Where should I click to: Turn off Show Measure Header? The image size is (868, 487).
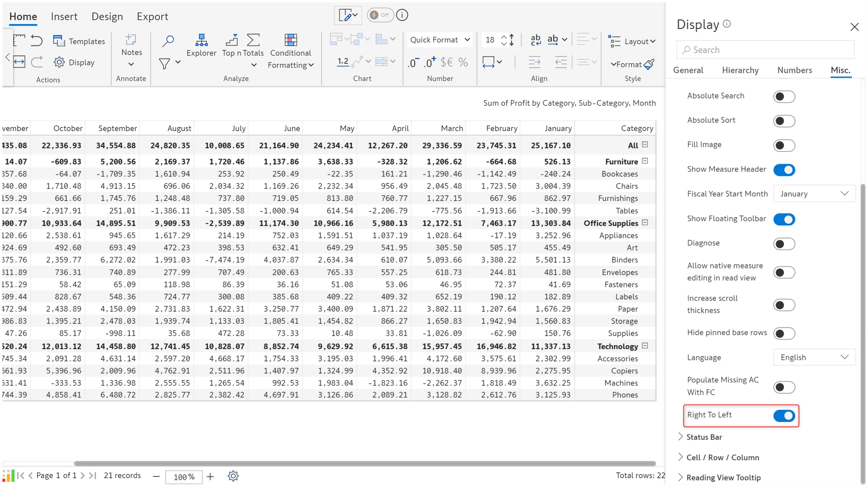click(x=784, y=170)
